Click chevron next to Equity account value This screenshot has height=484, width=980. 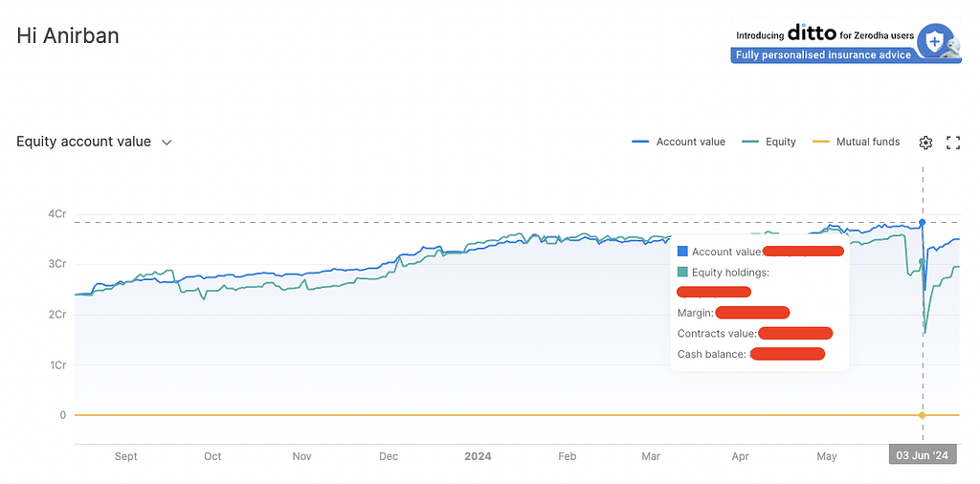tap(167, 143)
